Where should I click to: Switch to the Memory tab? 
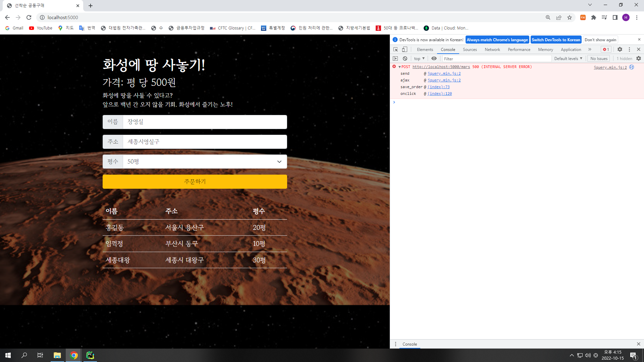click(545, 49)
